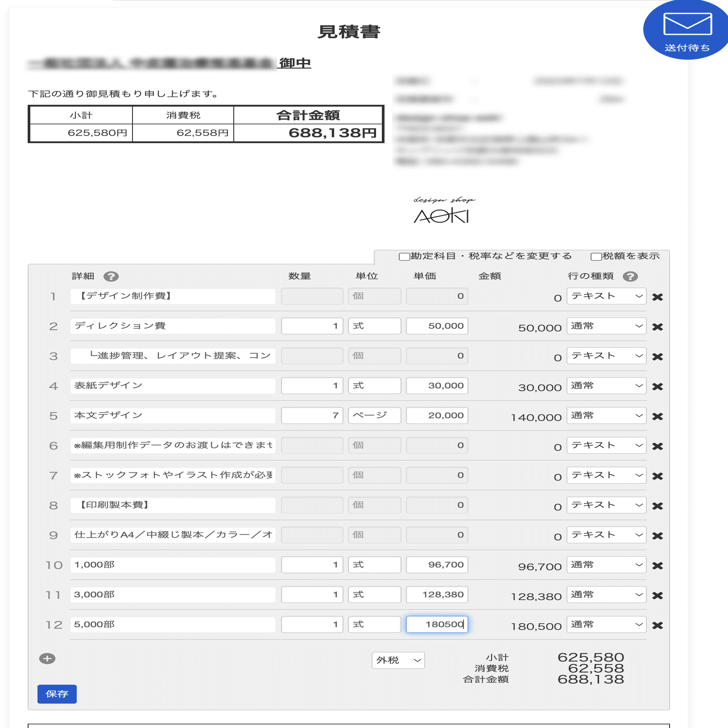Image resolution: width=728 pixels, height=728 pixels.
Task: Open the 通常 dropdown on ディレクション費 row
Action: pos(606,326)
